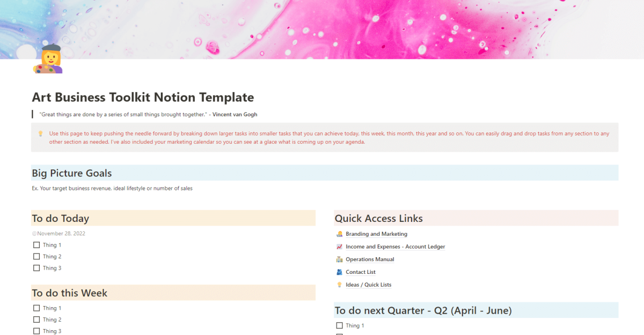Viewport: 644px width, 335px height.
Task: Click the November 28, 2022 date mention
Action: (58, 234)
